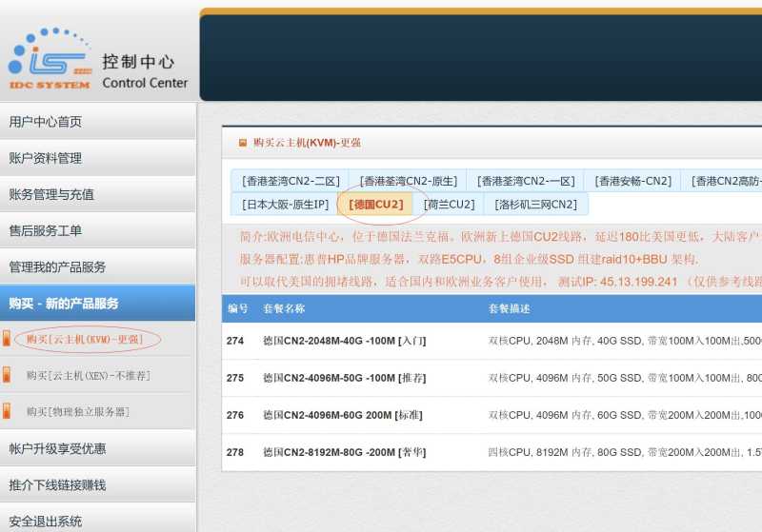
Task: Switch to [香港荃湾CN2-原生] tab
Action: click(x=409, y=181)
